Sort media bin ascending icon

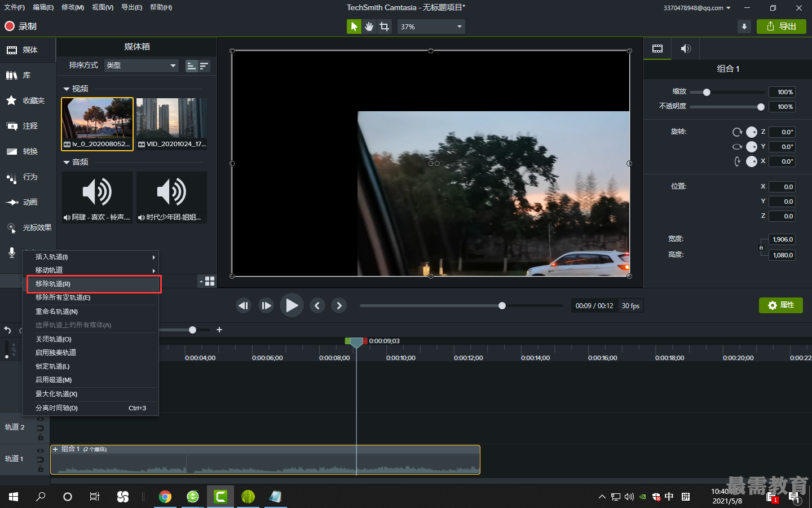[191, 66]
